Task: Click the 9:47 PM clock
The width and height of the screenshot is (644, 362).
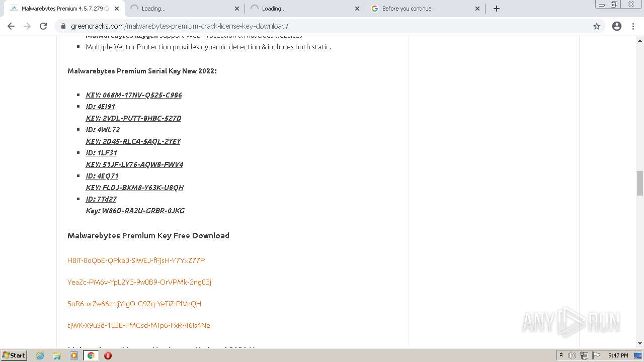Action: pos(618,355)
